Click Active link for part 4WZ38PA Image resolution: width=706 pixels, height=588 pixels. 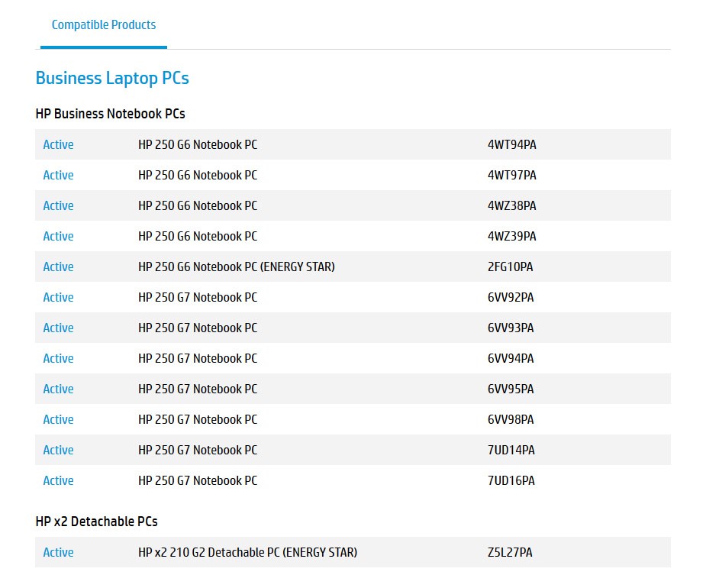[x=58, y=206]
